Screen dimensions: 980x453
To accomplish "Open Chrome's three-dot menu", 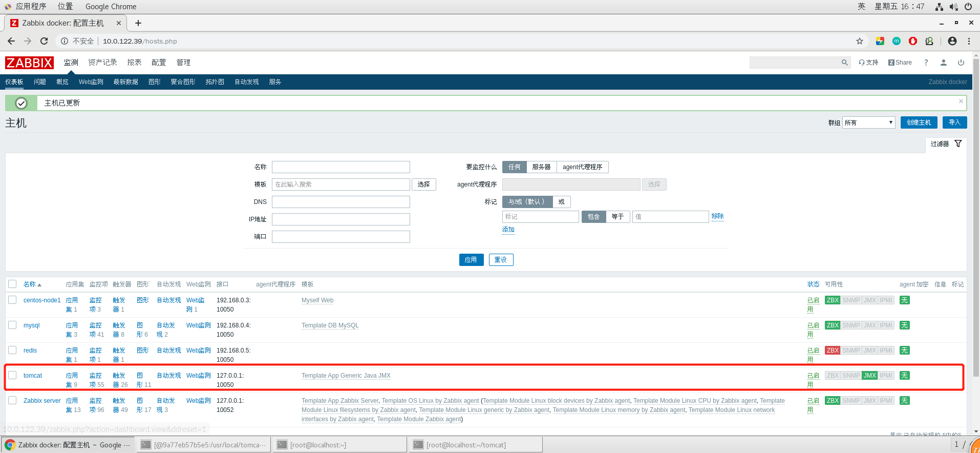I will pos(969,41).
